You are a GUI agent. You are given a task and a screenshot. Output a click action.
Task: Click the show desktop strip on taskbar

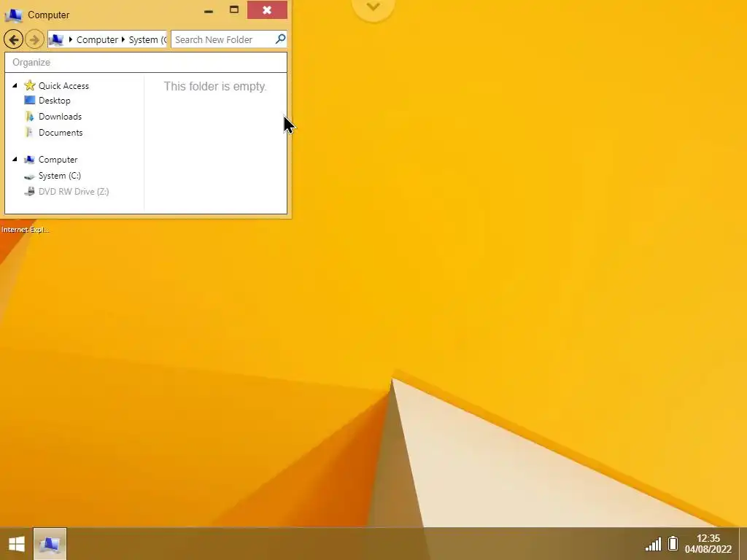(x=743, y=544)
